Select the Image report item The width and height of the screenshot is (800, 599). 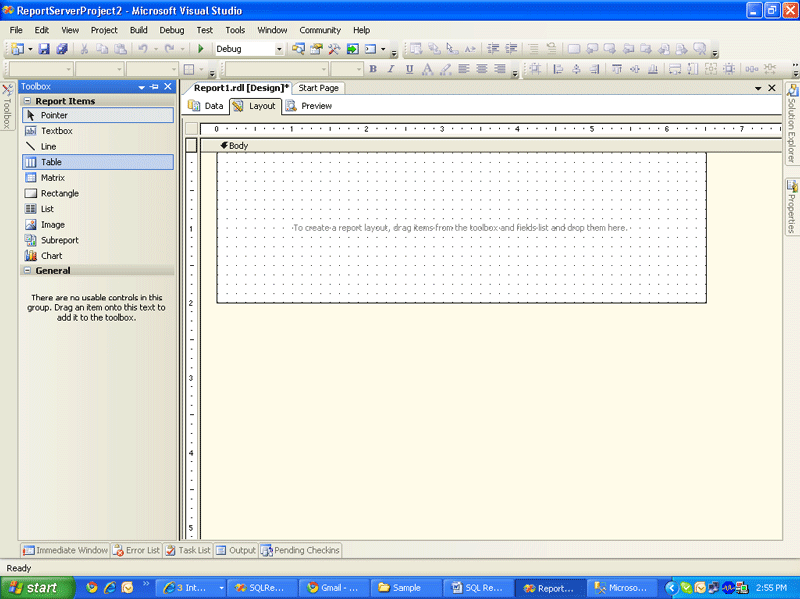click(x=97, y=224)
